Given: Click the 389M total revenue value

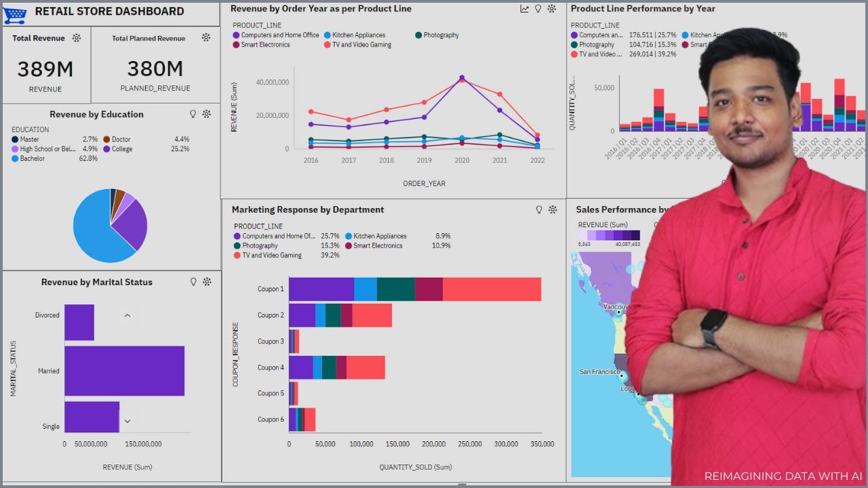Looking at the screenshot, I should click(x=45, y=69).
